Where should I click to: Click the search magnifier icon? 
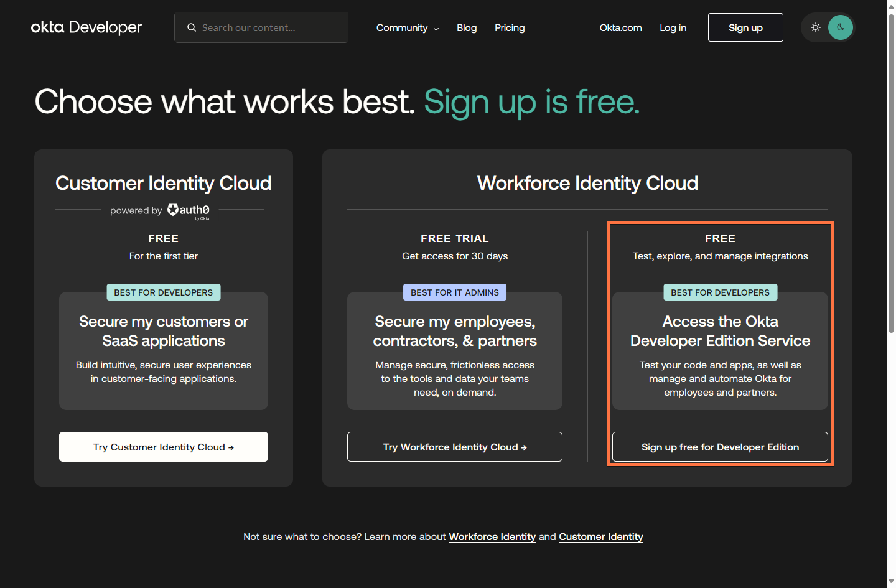coord(192,27)
